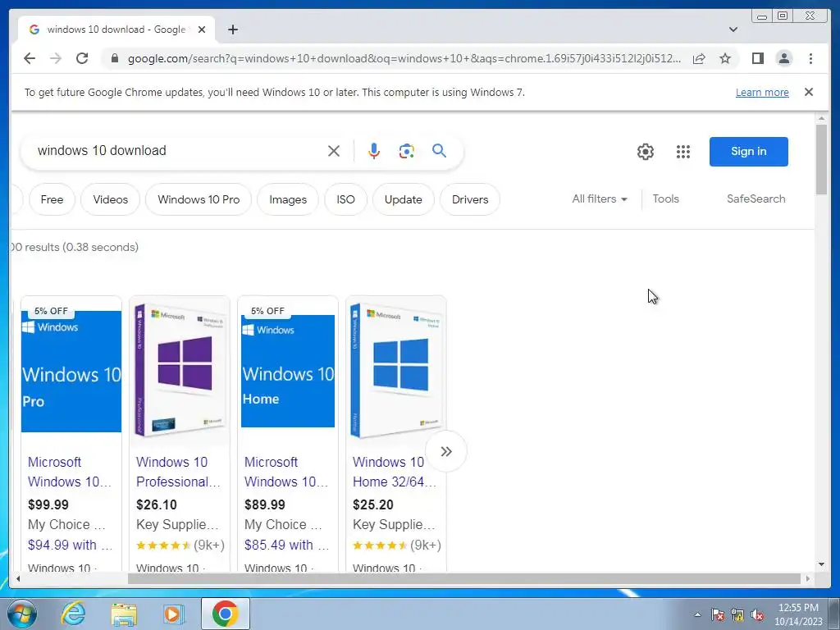
Task: Open the Chrome side panel icon
Action: pos(757,58)
